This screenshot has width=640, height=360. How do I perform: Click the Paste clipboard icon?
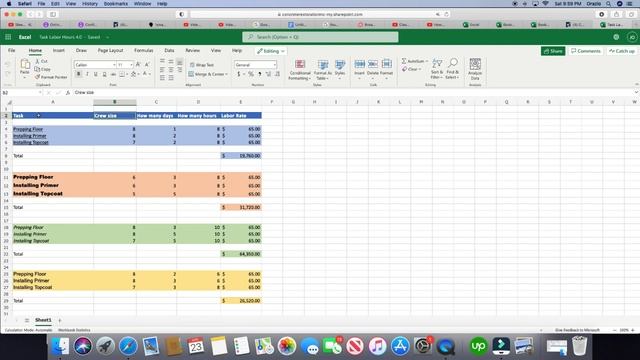click(x=25, y=64)
